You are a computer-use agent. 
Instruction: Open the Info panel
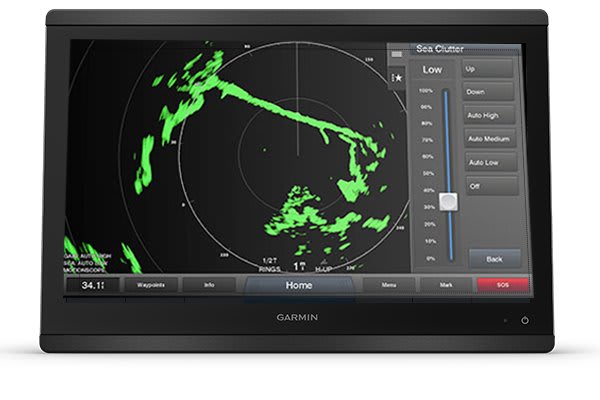point(209,285)
